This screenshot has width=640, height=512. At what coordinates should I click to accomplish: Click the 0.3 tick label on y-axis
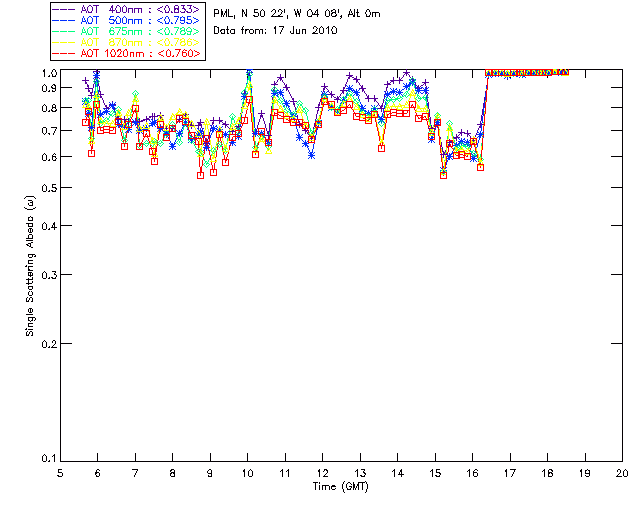49,274
